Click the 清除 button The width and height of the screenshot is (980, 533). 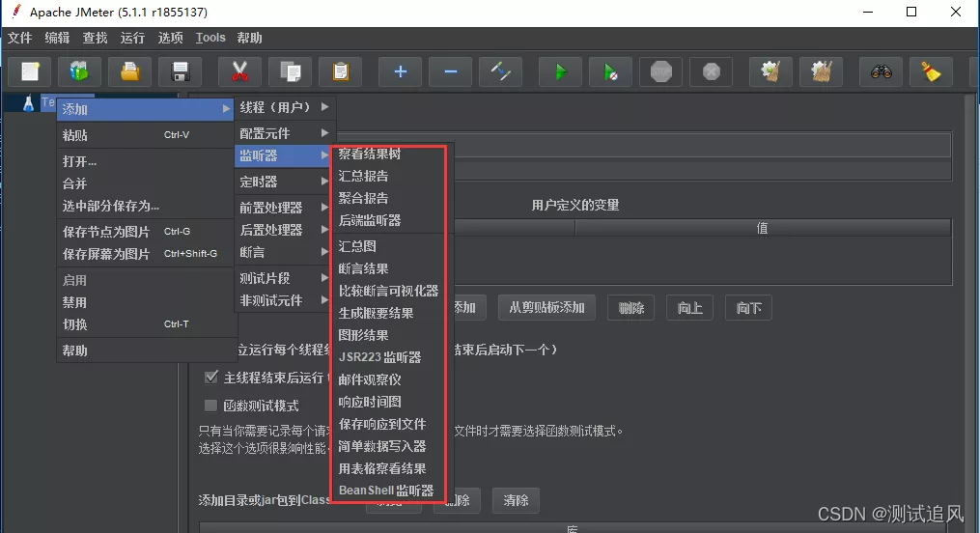coord(516,500)
